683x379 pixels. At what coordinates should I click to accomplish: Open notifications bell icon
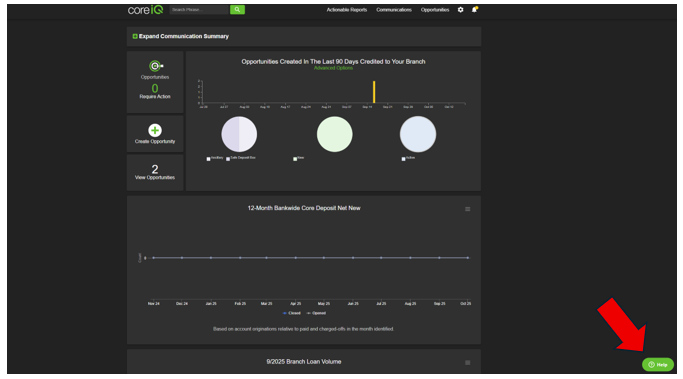click(x=474, y=9)
